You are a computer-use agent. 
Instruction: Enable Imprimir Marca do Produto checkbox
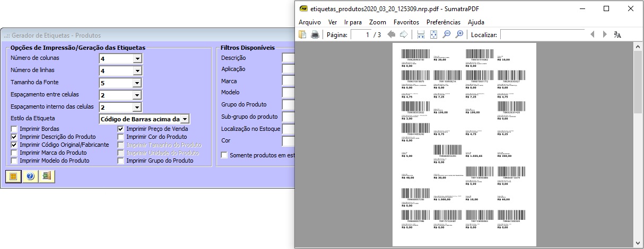(14, 153)
